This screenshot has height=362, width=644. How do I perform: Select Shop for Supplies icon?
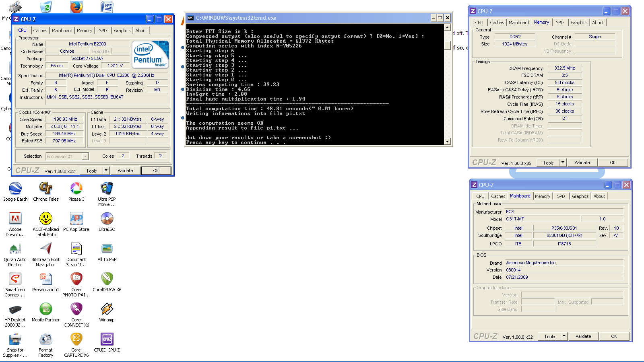[15, 339]
